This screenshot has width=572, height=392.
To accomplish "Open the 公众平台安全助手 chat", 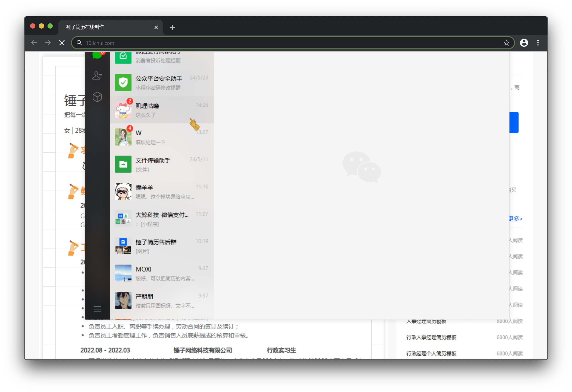I will (162, 82).
